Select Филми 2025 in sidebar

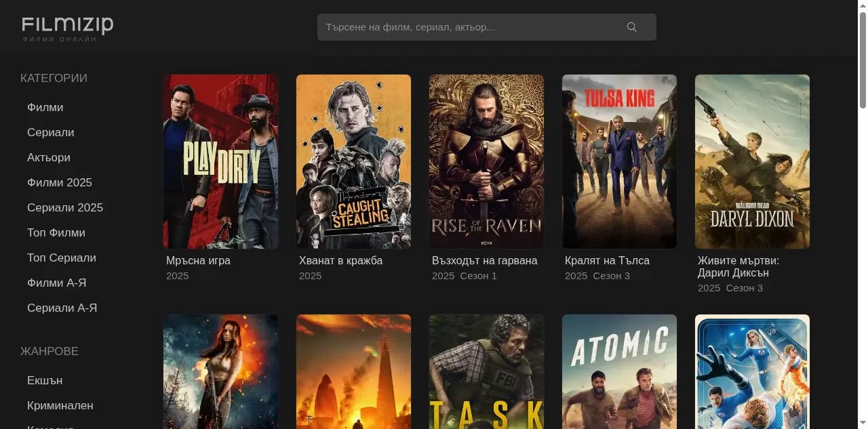coord(60,183)
